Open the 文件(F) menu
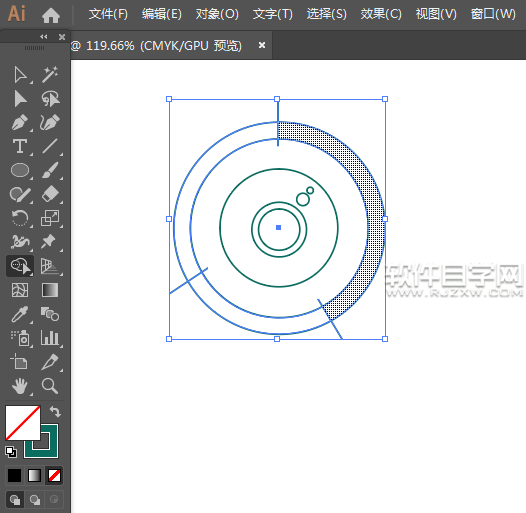This screenshot has height=513, width=526. [108, 14]
